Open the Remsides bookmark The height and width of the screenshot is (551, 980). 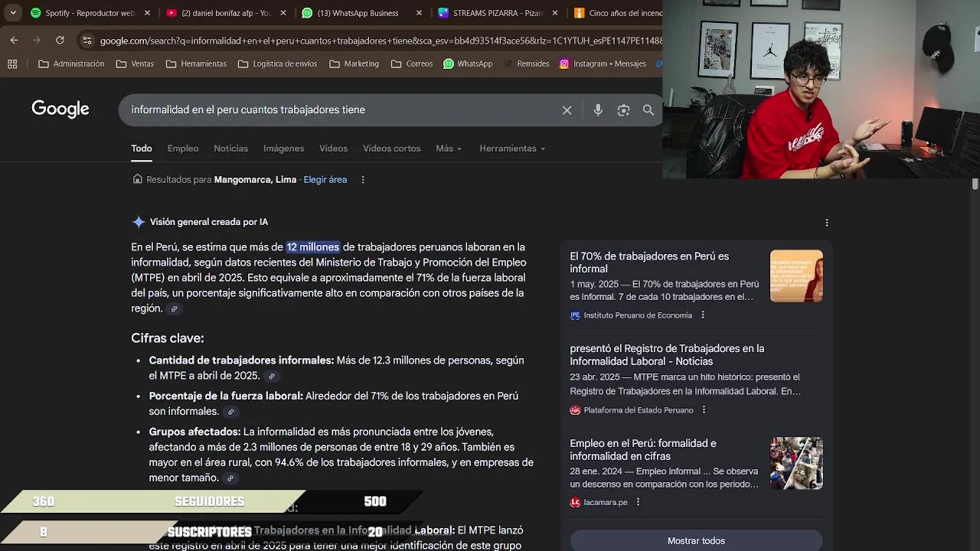526,64
